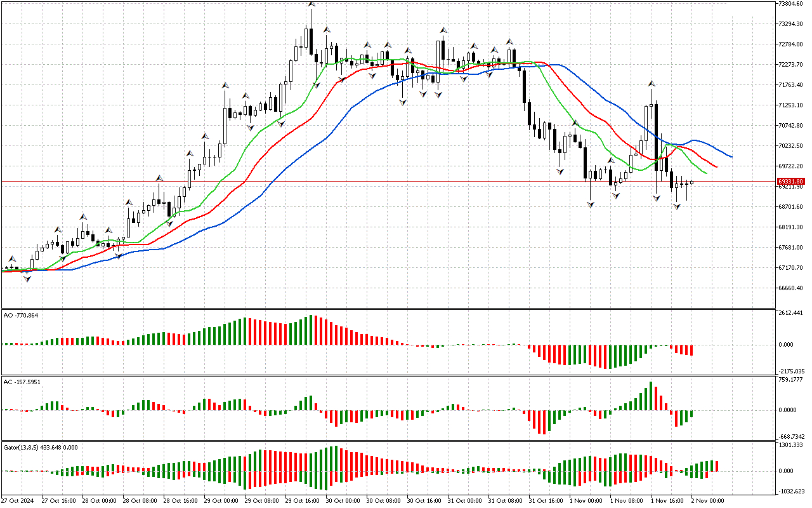Screen dimensions: 812x508
Task: Select the 1 Nov 08:00 time label
Action: (627, 501)
